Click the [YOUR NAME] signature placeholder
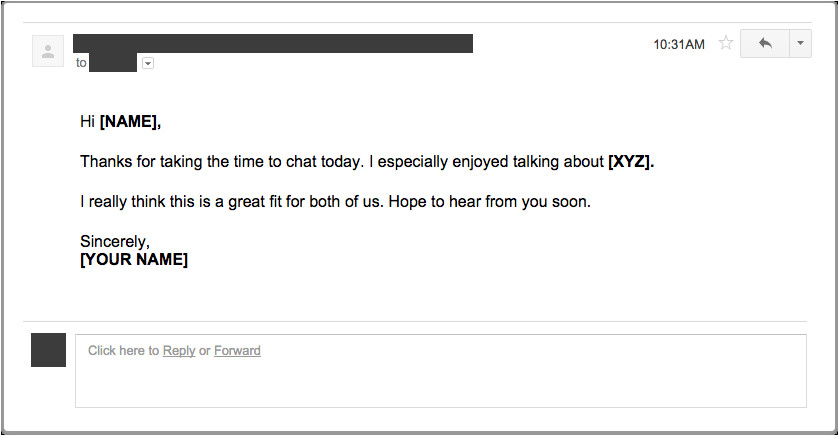839x436 pixels. click(x=134, y=259)
